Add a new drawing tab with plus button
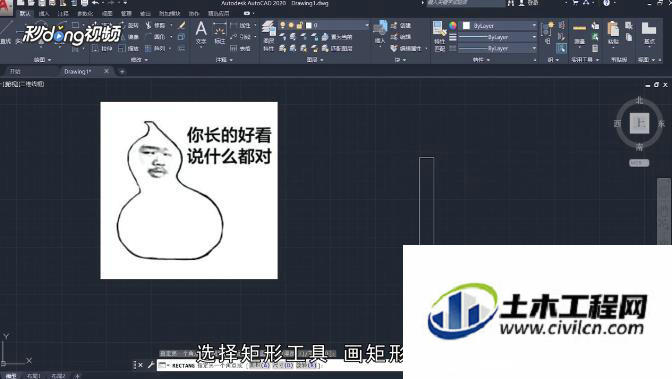The height and width of the screenshot is (379, 672). coord(122,72)
